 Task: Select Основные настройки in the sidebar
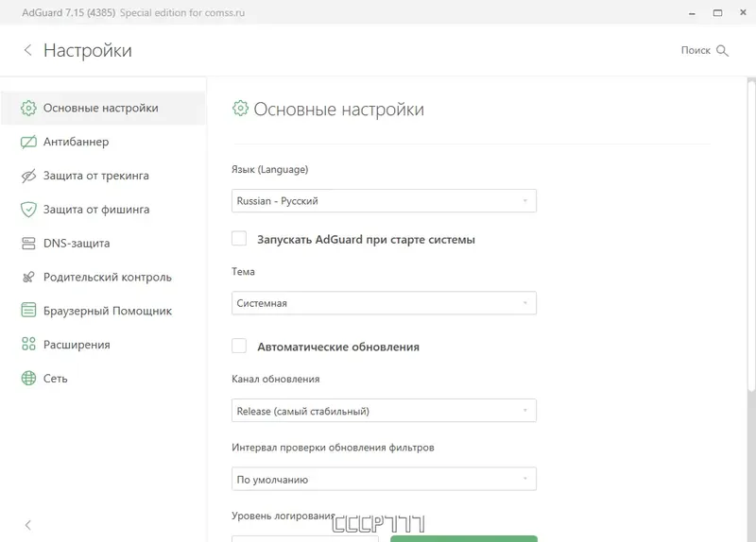101,108
